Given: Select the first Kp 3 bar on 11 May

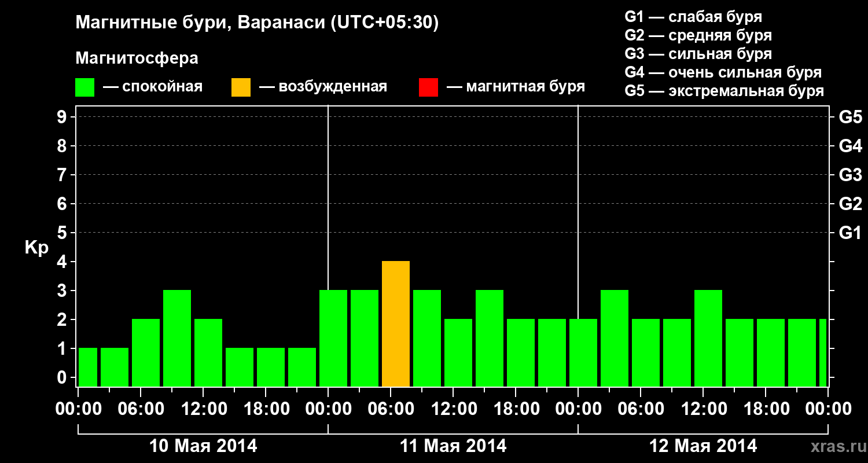Looking at the screenshot, I should pyautogui.click(x=333, y=338).
